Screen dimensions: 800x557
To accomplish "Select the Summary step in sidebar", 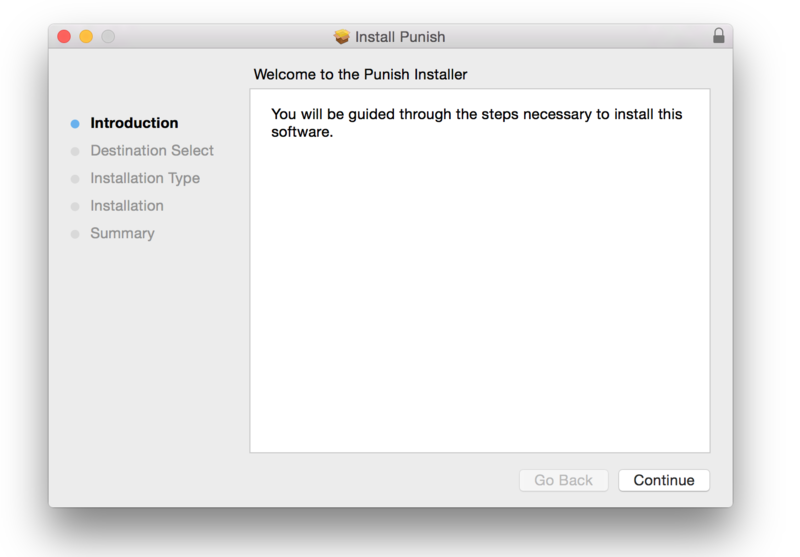I will tap(122, 233).
